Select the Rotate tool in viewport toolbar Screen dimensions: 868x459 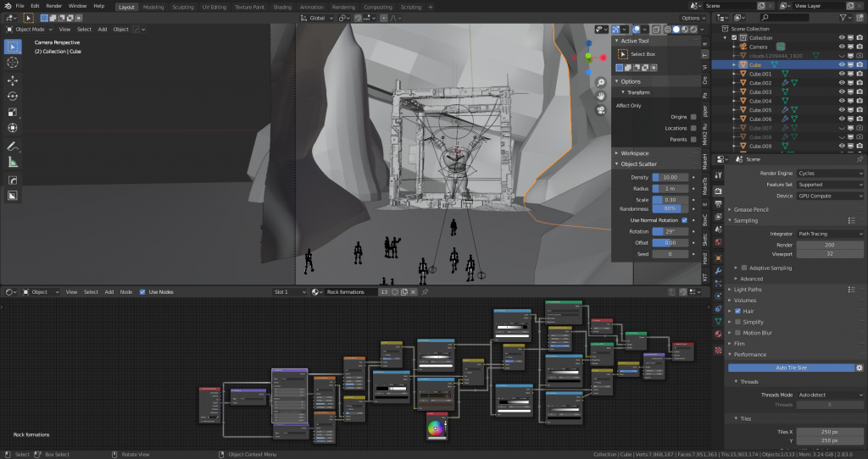point(13,96)
